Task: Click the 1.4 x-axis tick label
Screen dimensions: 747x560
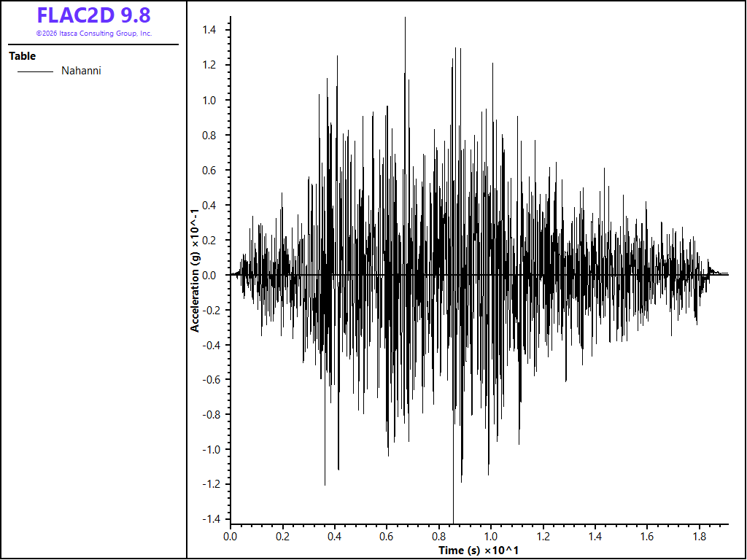Action: tap(595, 537)
